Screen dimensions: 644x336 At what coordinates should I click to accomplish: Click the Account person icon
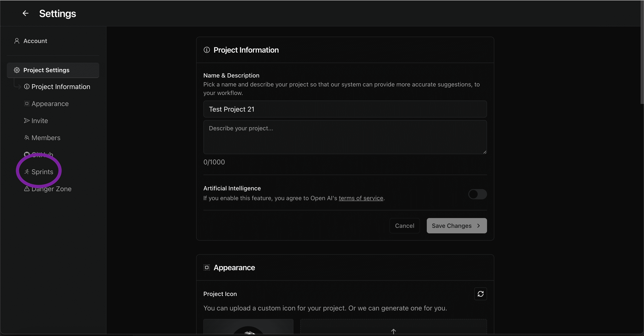pos(17,41)
